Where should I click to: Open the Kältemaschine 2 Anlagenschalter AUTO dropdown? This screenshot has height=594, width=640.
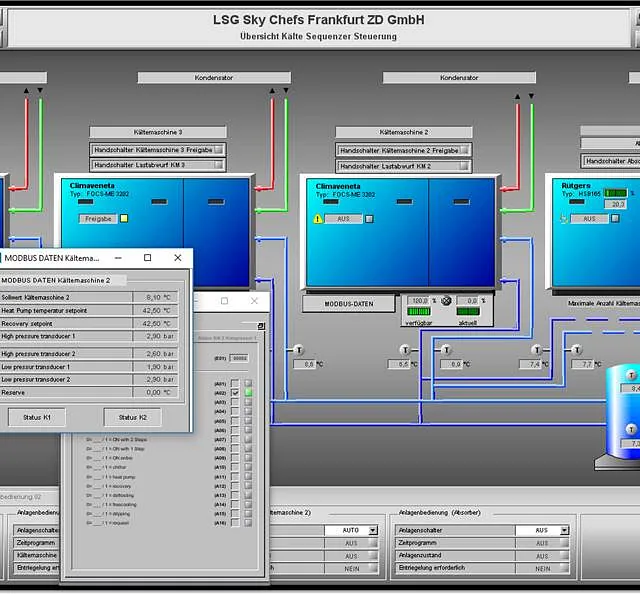373,530
